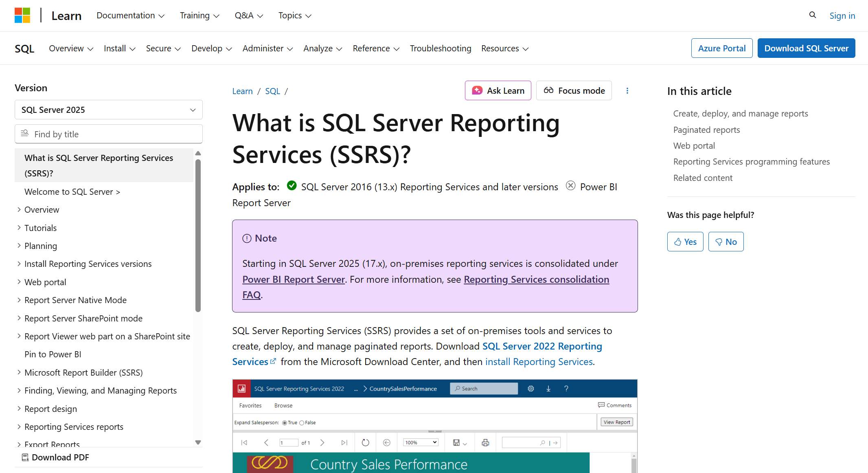Change the report zoom from 100%
868x473 pixels.
click(420, 442)
